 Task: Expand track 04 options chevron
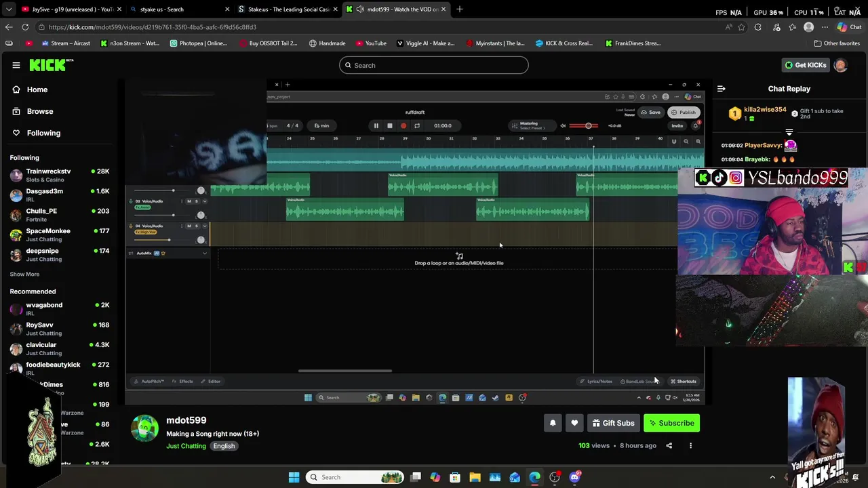pyautogui.click(x=204, y=226)
